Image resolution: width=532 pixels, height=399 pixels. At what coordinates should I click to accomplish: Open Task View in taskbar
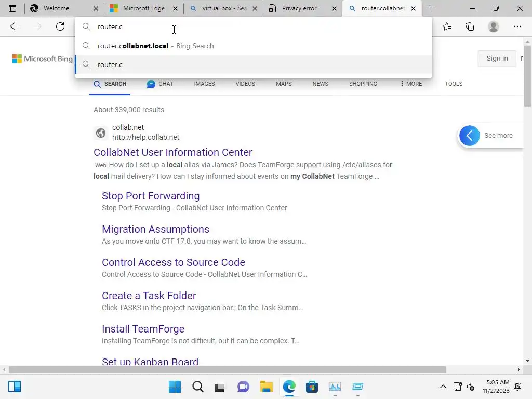click(220, 387)
